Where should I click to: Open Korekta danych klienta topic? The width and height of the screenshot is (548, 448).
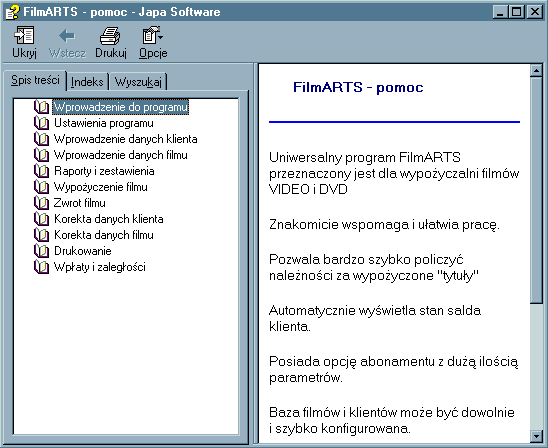point(109,219)
